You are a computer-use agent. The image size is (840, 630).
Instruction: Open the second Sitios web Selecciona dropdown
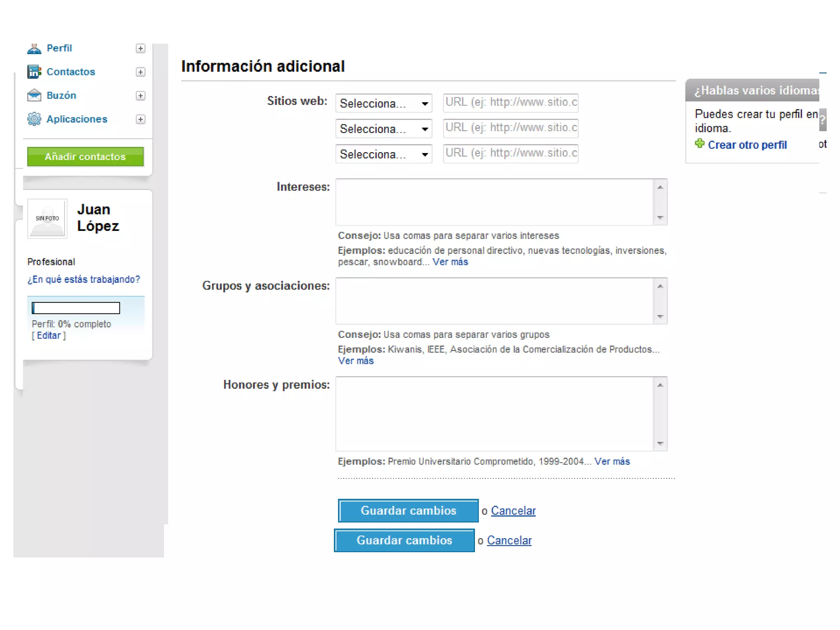[383, 129]
